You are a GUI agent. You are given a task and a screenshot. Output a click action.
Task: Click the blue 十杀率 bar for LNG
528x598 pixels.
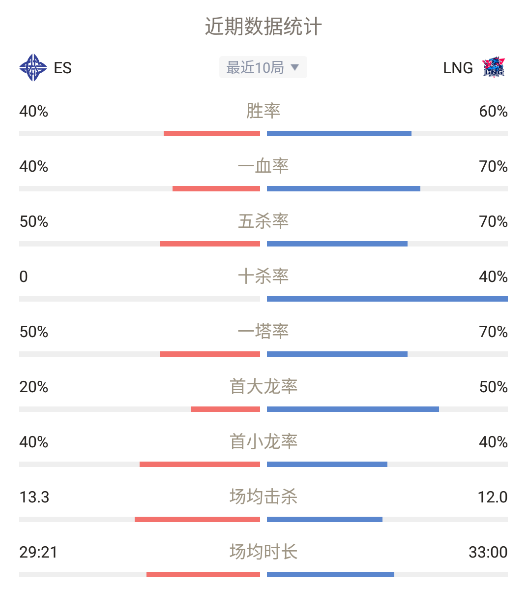click(387, 299)
